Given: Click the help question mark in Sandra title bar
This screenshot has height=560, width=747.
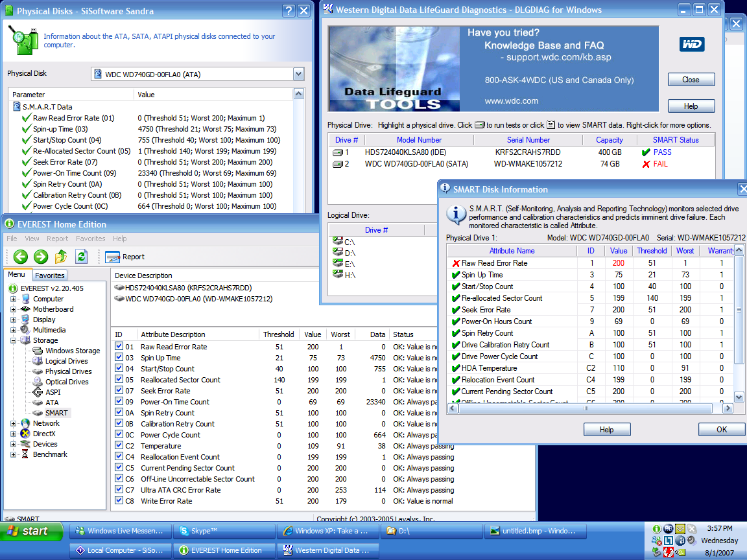Looking at the screenshot, I should coord(289,11).
